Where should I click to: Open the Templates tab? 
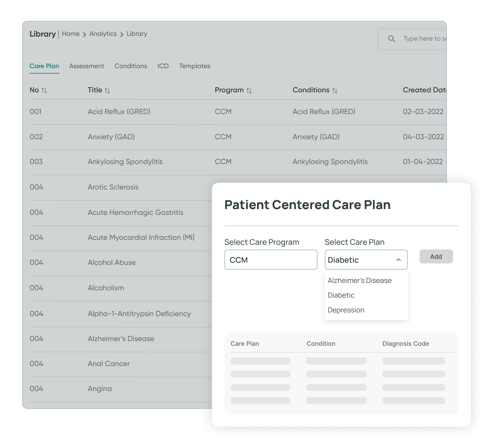coord(194,66)
